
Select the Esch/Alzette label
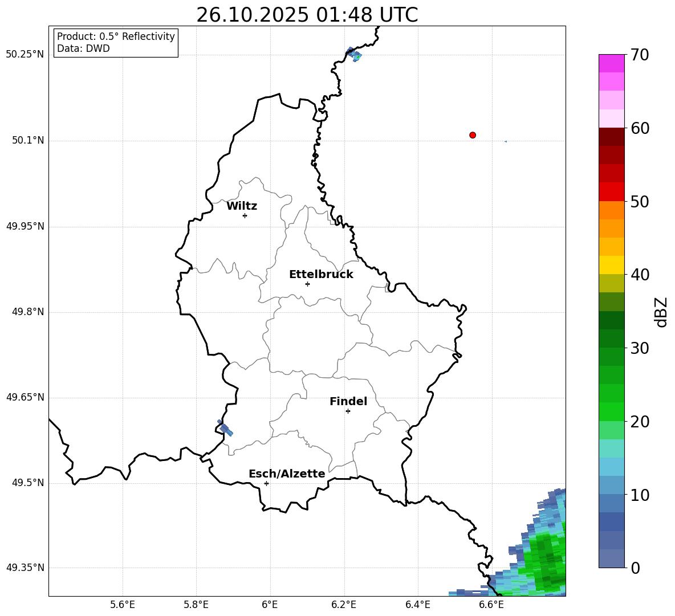point(287,474)
